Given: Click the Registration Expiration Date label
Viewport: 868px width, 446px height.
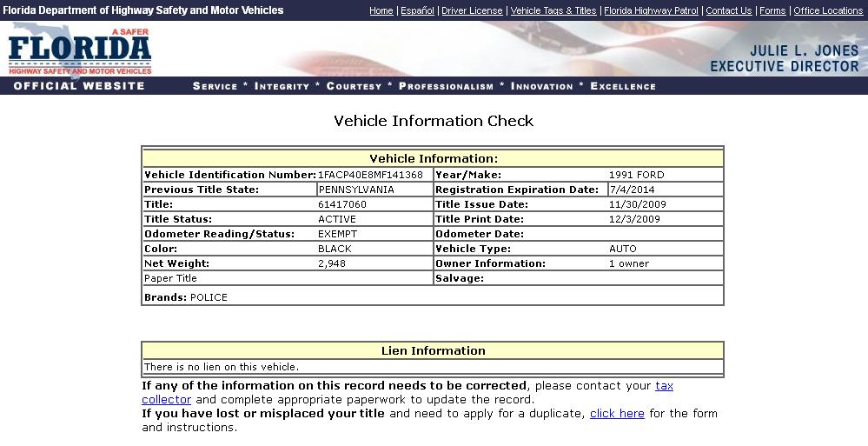Looking at the screenshot, I should (x=517, y=190).
